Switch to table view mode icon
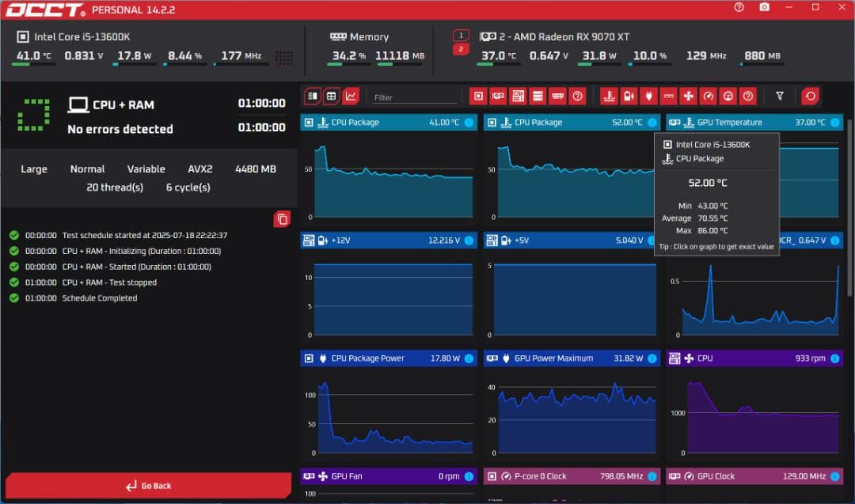855x504 pixels. [x=332, y=97]
